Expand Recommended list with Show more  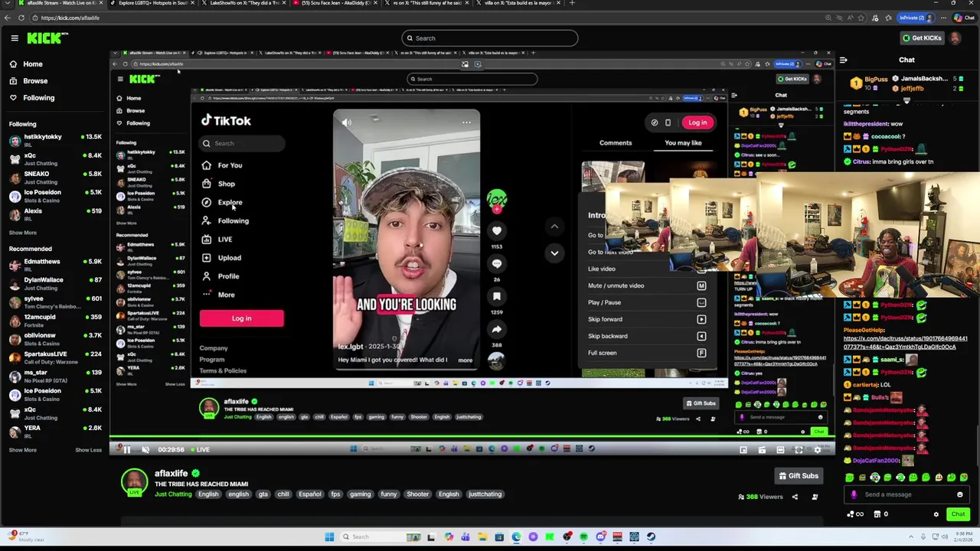point(23,450)
